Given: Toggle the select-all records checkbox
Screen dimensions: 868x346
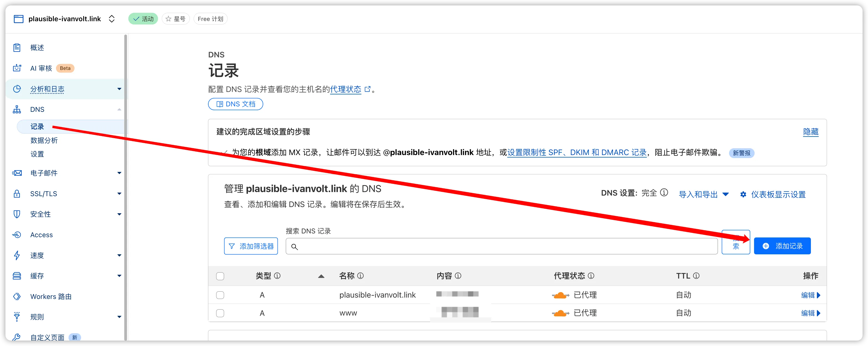Looking at the screenshot, I should pyautogui.click(x=220, y=276).
